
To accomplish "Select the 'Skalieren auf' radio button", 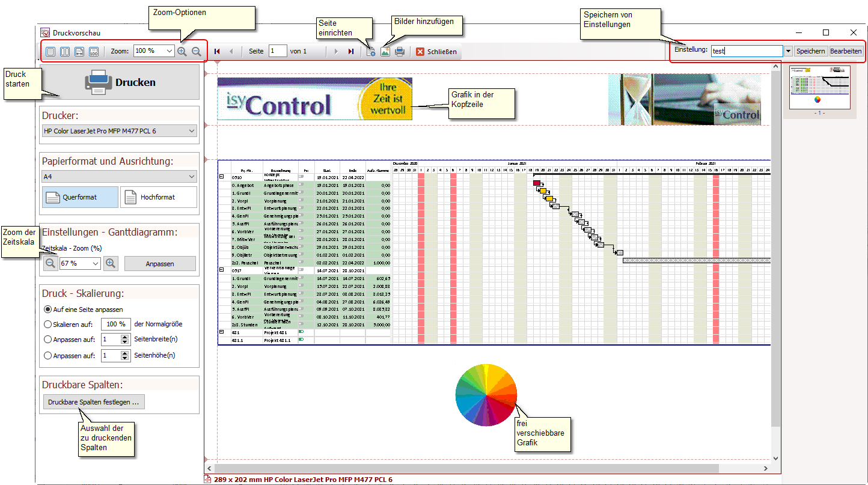I will click(48, 324).
